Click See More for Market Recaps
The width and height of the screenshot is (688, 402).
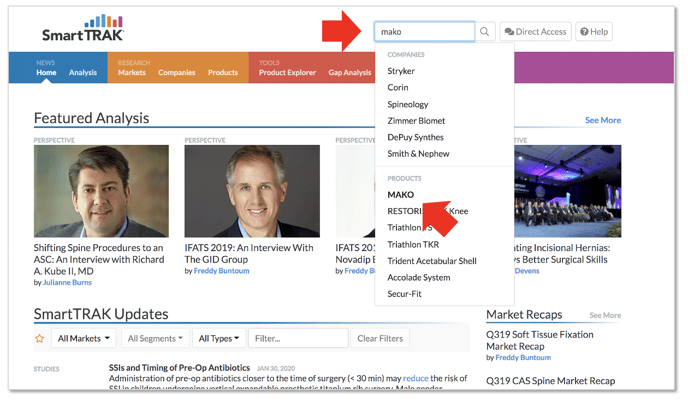pos(605,315)
